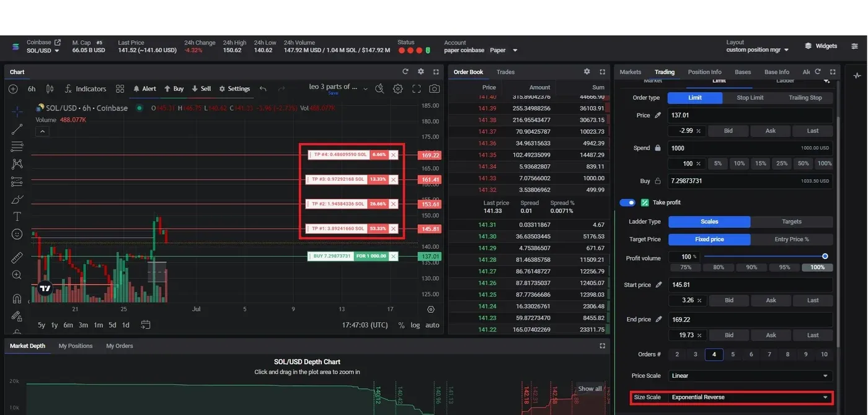Open My Positions tab
This screenshot has height=415, width=868.
coord(76,346)
